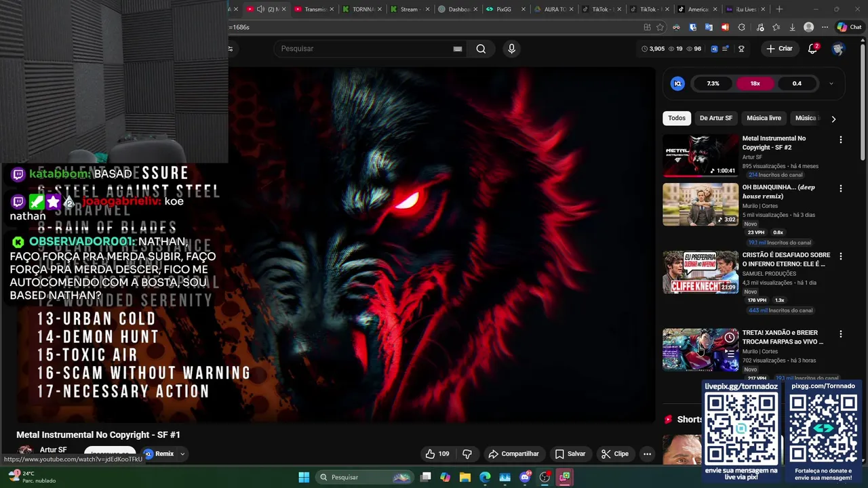Switch to the AURA TC browser tab
The width and height of the screenshot is (868, 488).
click(555, 9)
